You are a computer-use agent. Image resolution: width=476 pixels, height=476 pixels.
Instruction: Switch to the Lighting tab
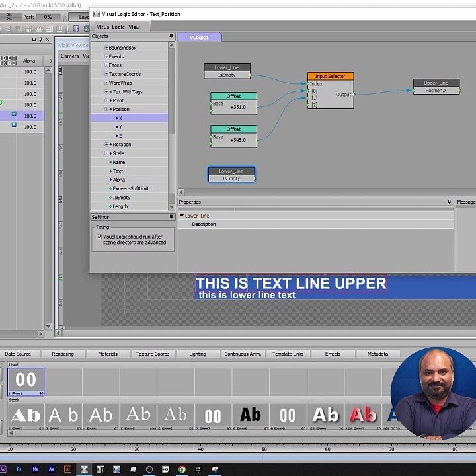tap(198, 354)
